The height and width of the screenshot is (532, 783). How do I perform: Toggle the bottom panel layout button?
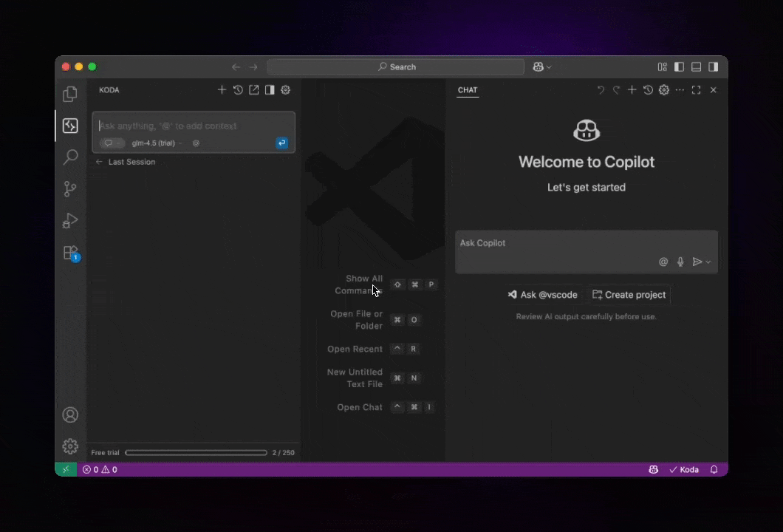[x=696, y=66]
